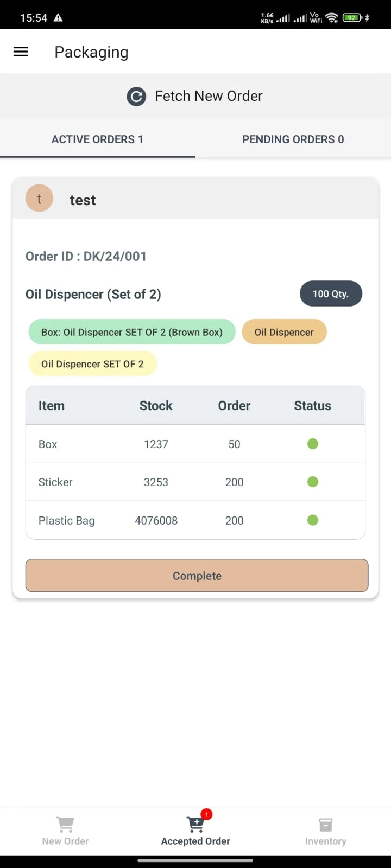Select the green Brown Box tag
This screenshot has width=391, height=868.
click(x=132, y=332)
